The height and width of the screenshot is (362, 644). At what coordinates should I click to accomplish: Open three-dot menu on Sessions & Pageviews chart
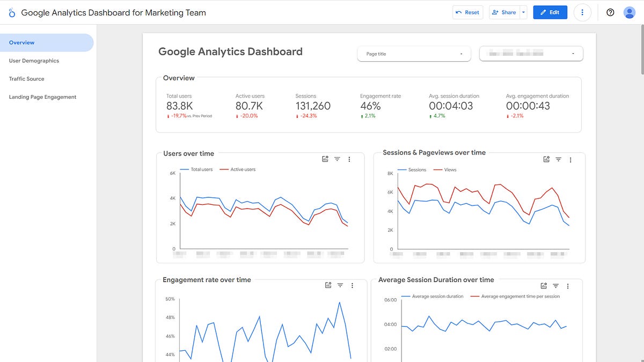(570, 160)
